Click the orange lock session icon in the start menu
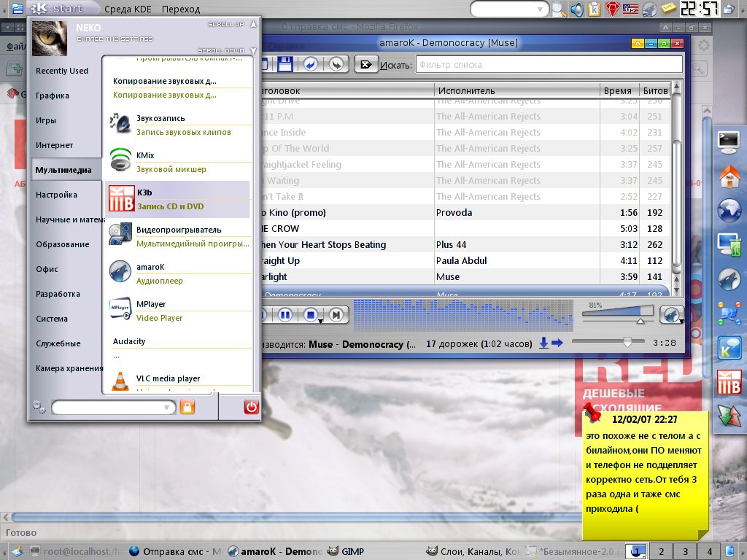 point(187,407)
